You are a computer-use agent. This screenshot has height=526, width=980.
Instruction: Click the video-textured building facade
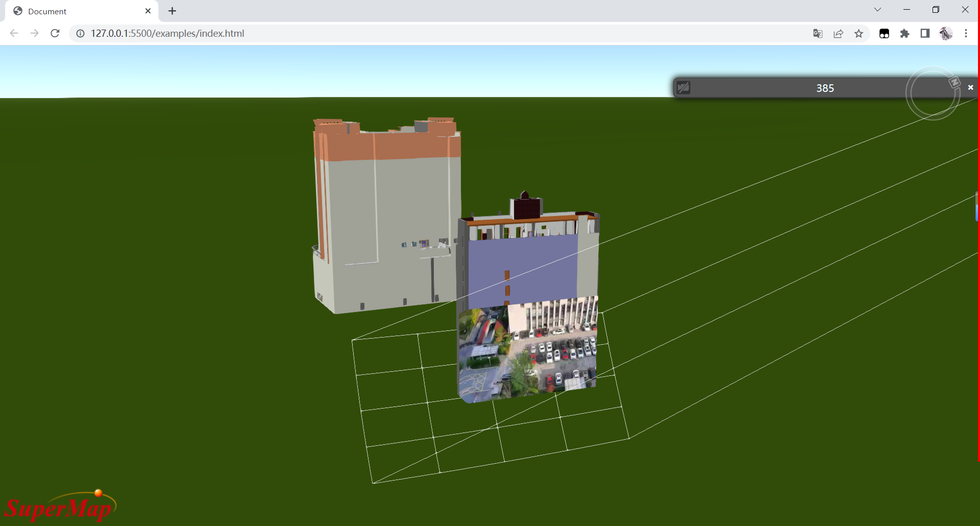pos(527,350)
